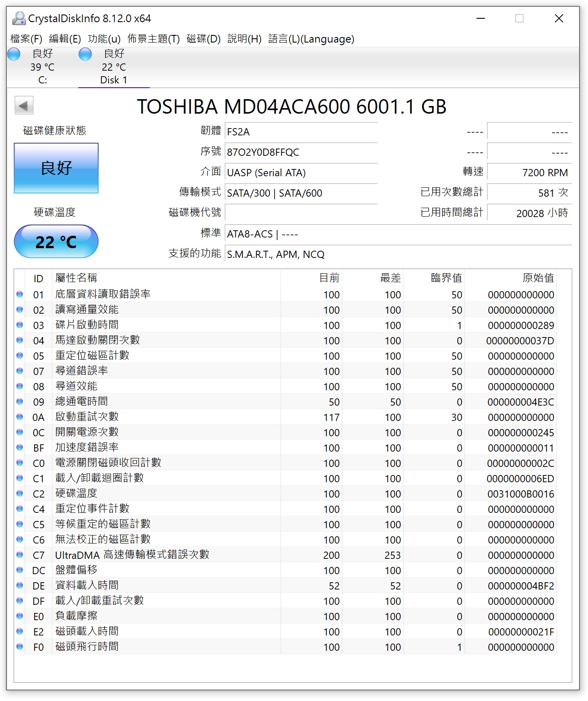Open the 語言(L)(Language) menu
588x701 pixels.
click(x=311, y=39)
